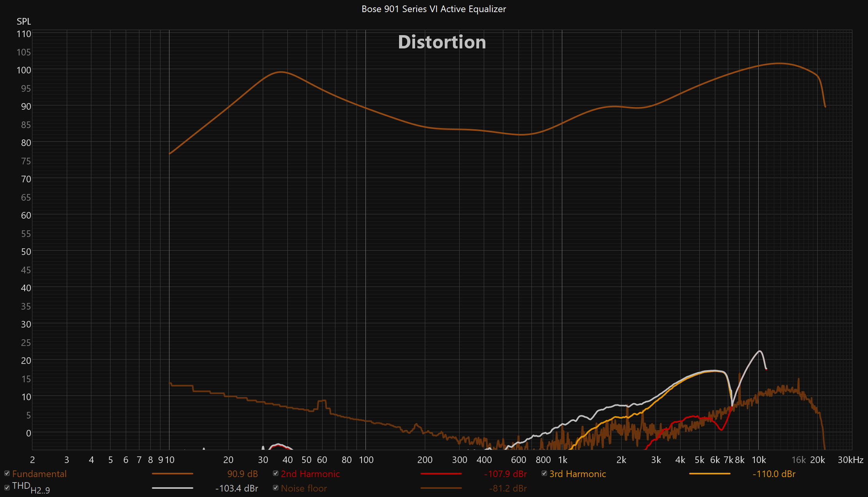The height and width of the screenshot is (497, 868).
Task: Click the Fundamental brown line color sample
Action: click(172, 474)
